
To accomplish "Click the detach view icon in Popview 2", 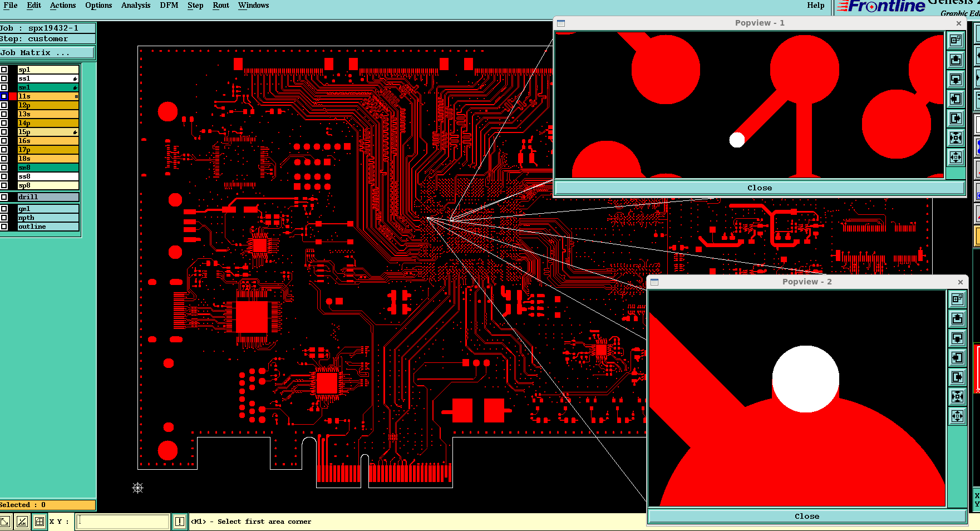I will [957, 299].
